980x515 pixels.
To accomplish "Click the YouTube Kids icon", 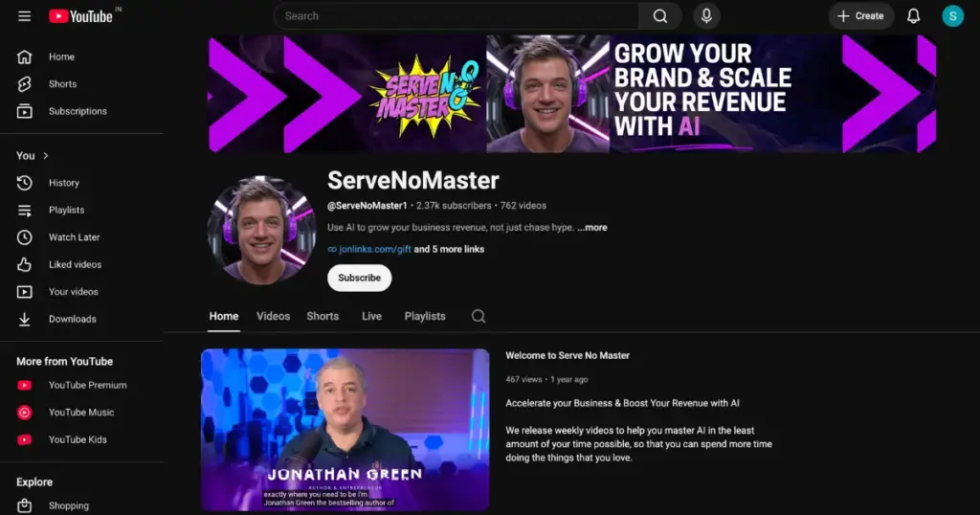I will 24,439.
